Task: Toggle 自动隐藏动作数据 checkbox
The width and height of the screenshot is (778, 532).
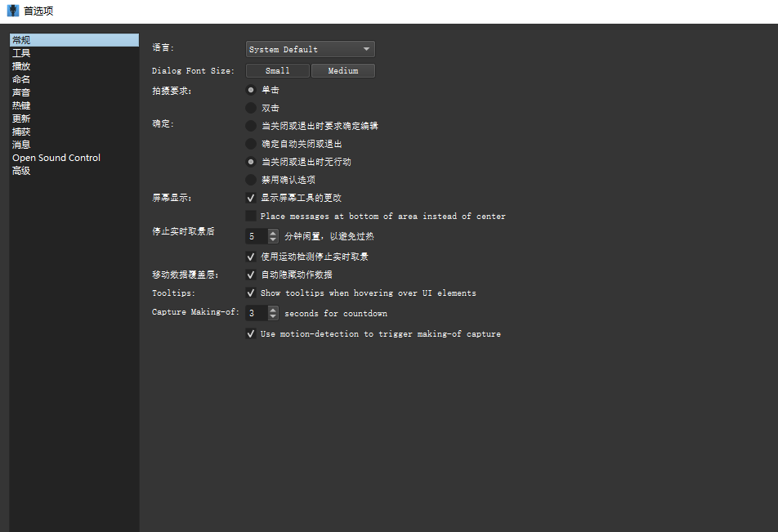Action: pyautogui.click(x=251, y=275)
